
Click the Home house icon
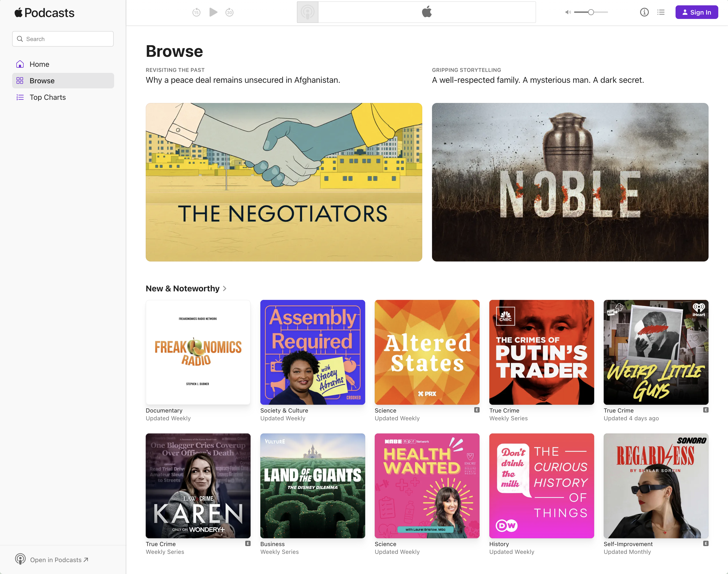tap(20, 64)
